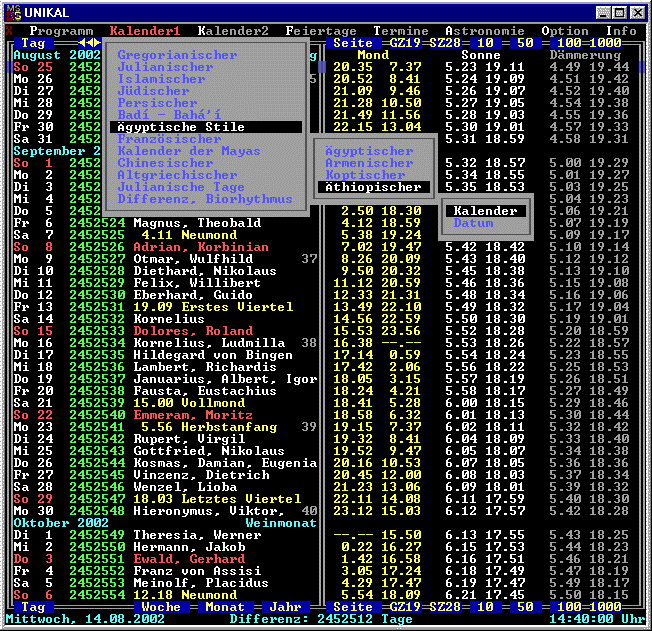Screen dimensions: 652x631
Task: Select Gregorianischer from the Kalender1 menu
Action: point(177,55)
